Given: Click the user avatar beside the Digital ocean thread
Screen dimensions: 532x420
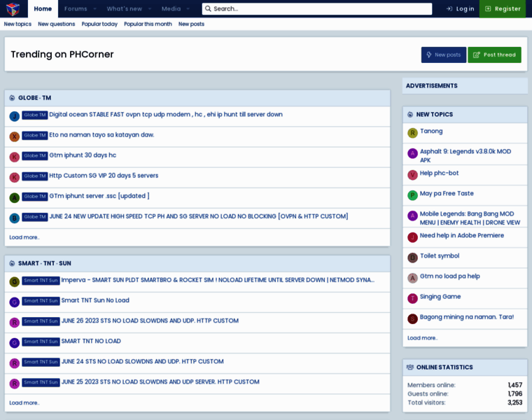Looking at the screenshot, I should (x=14, y=116).
